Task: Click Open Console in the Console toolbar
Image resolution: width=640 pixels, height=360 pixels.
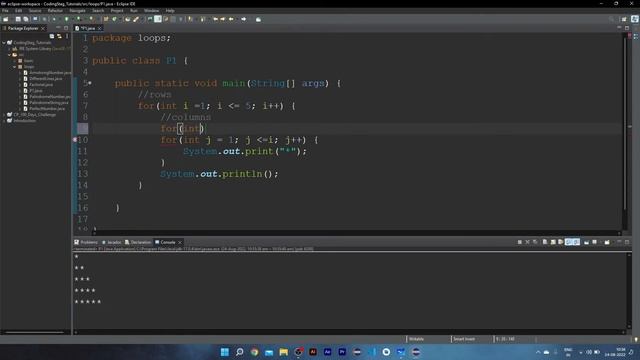Action: (607, 242)
